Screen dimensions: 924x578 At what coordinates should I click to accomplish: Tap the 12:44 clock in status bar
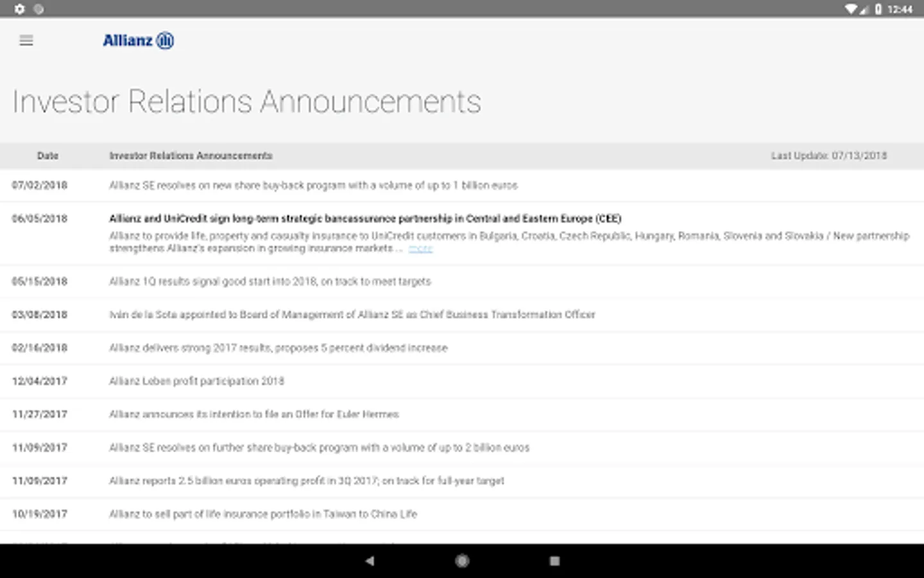900,9
